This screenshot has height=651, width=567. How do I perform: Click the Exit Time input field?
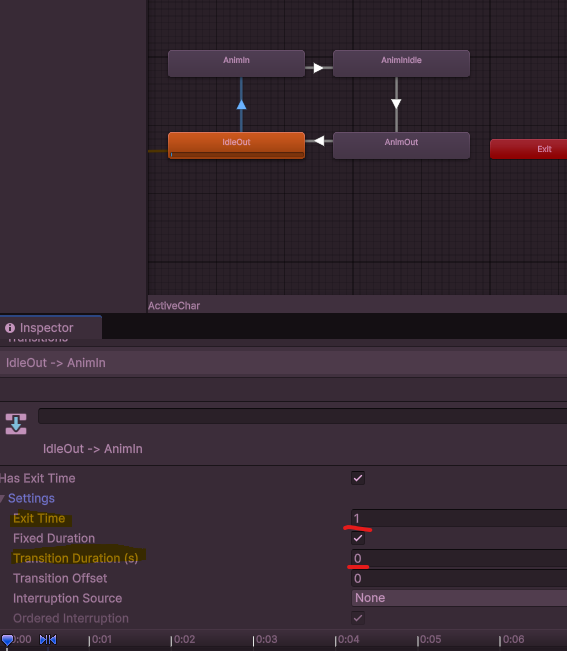pos(459,518)
